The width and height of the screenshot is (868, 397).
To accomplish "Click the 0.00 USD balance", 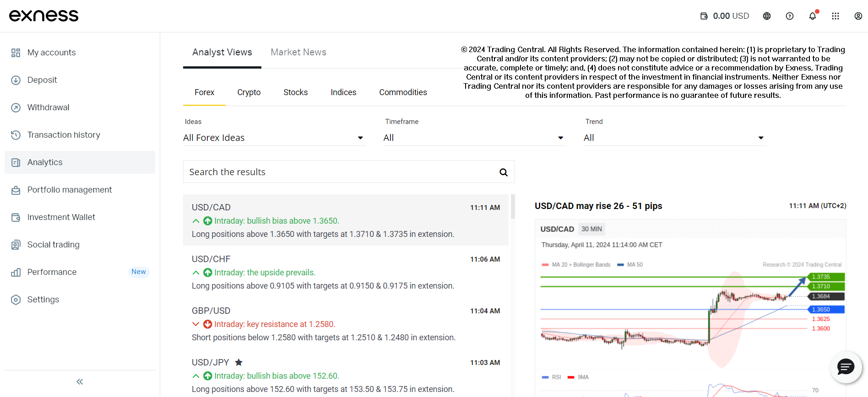I will 731,16.
